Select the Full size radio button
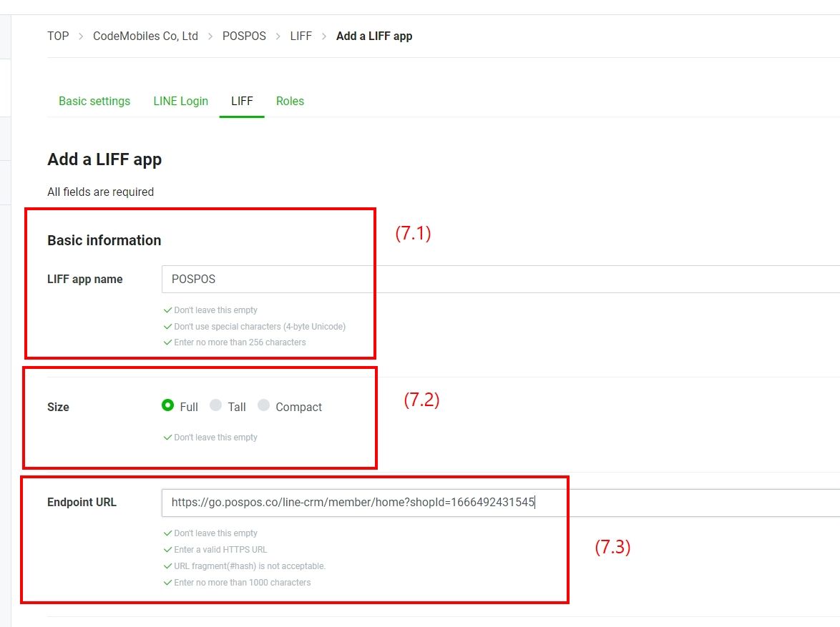The width and height of the screenshot is (840, 627). point(168,405)
